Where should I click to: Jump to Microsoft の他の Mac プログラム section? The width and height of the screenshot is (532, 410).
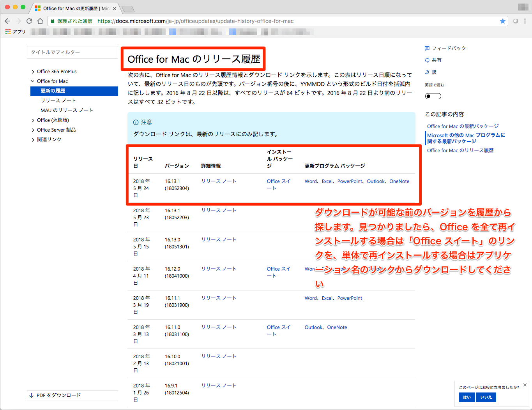(466, 138)
